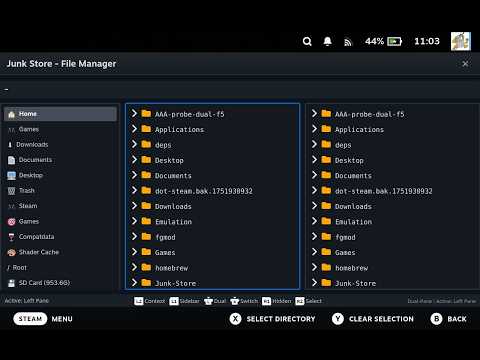Expand Downloads folder in the right pane
Image resolution: width=480 pixels, height=360 pixels.
point(314,205)
